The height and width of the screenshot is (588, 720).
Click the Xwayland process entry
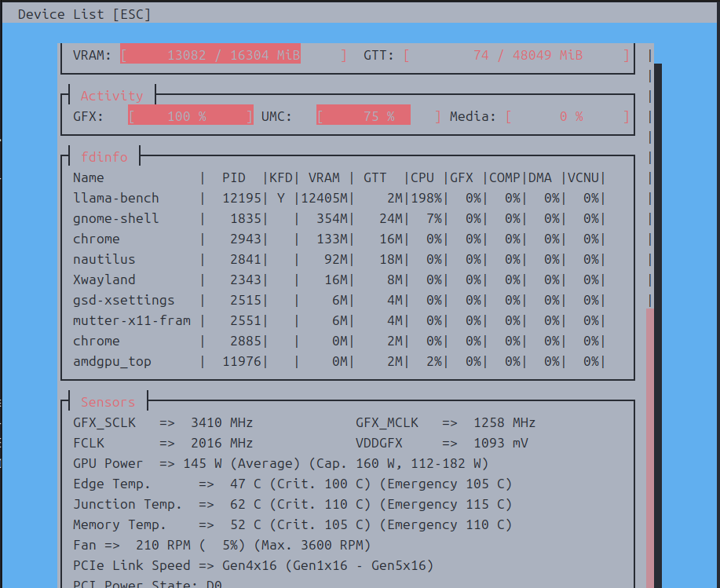point(104,279)
